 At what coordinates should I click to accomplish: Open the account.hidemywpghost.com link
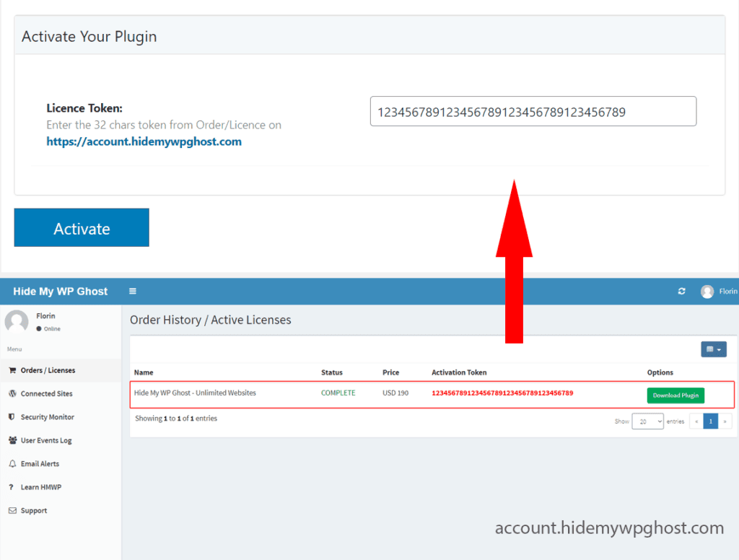pyautogui.click(x=144, y=141)
